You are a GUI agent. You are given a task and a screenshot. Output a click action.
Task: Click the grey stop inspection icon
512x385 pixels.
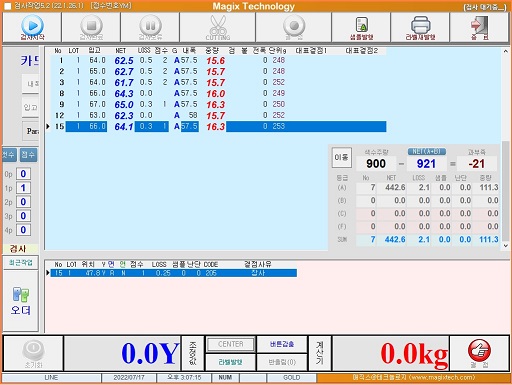(x=91, y=25)
